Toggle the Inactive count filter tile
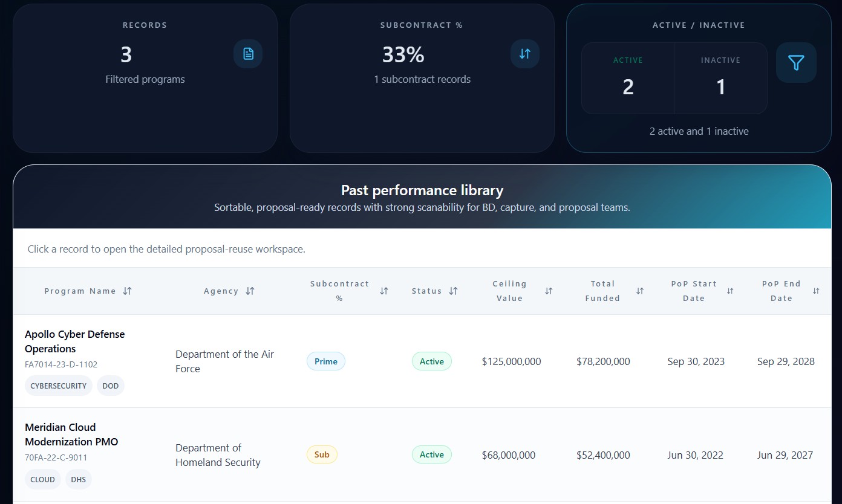The height and width of the screenshot is (504, 842). pyautogui.click(x=720, y=78)
